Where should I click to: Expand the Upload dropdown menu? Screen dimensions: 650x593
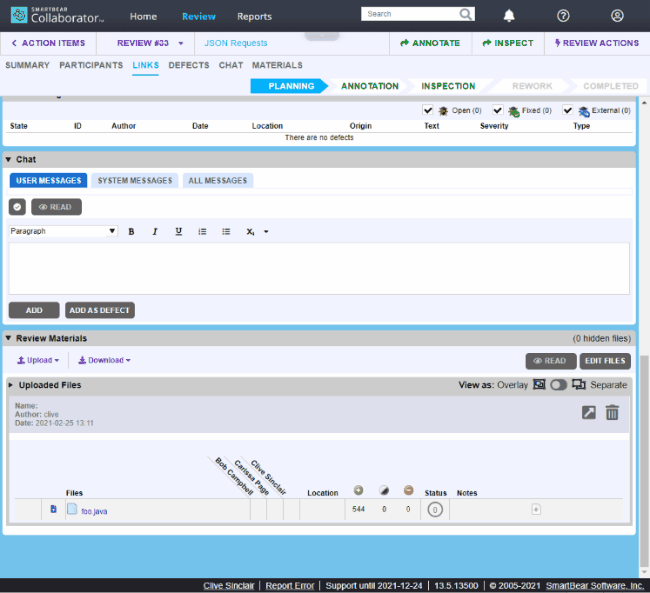click(38, 360)
